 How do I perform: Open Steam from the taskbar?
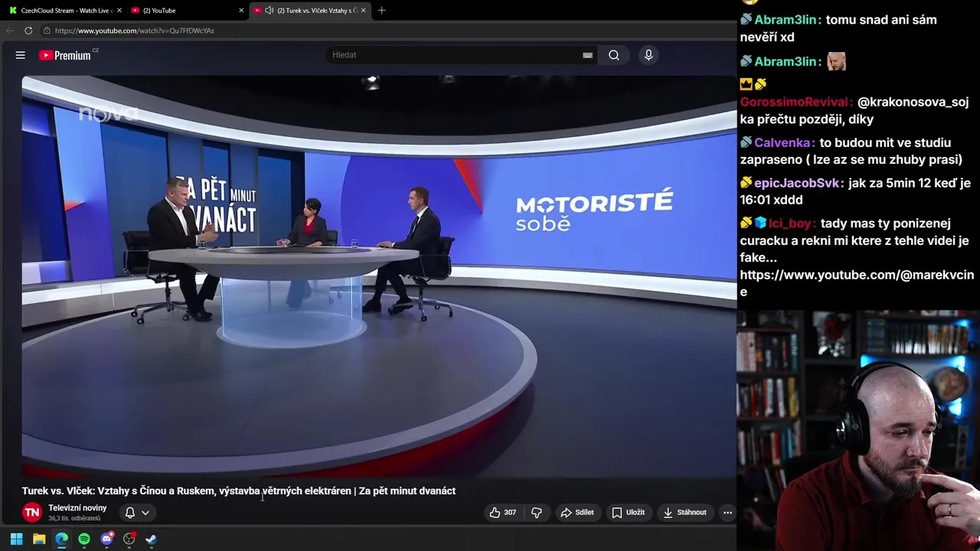pos(152,539)
